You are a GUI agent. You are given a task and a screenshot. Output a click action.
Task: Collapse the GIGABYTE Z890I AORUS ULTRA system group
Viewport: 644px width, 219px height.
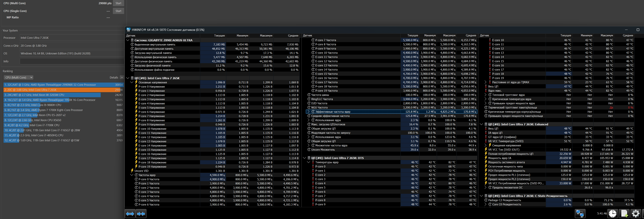tap(128, 40)
